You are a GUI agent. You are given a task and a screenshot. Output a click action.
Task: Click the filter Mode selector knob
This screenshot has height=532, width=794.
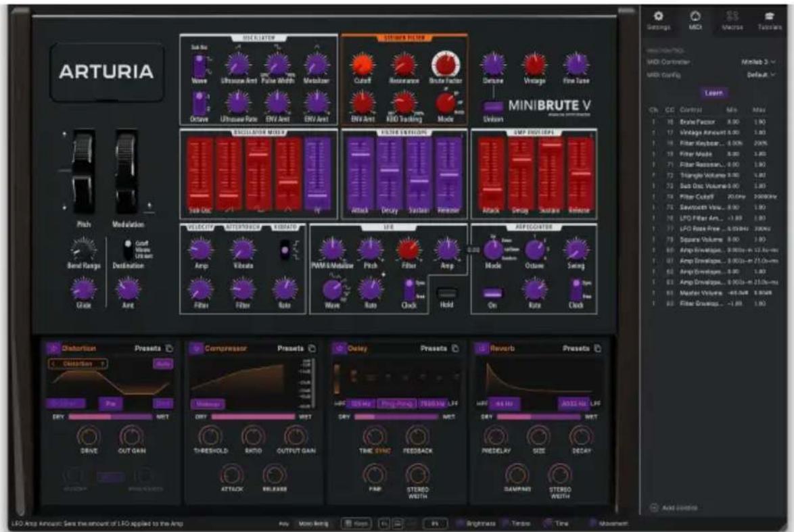tap(445, 103)
